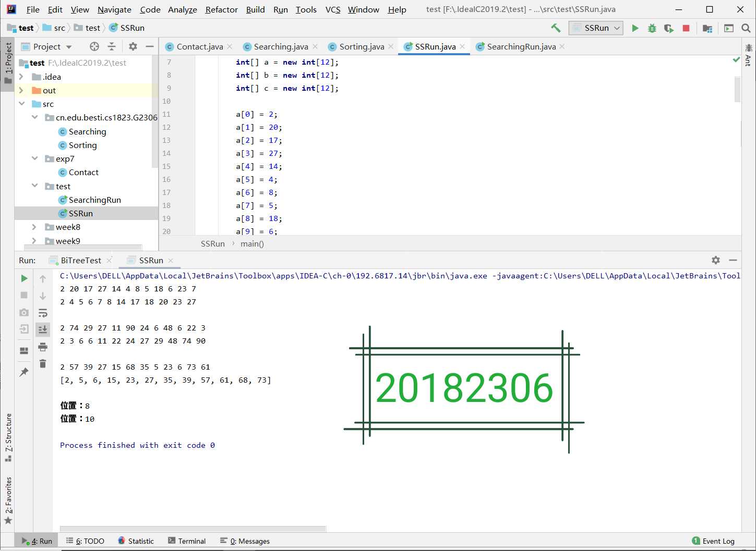This screenshot has height=551, width=756.
Task: Collapse the src folder
Action: (x=21, y=104)
